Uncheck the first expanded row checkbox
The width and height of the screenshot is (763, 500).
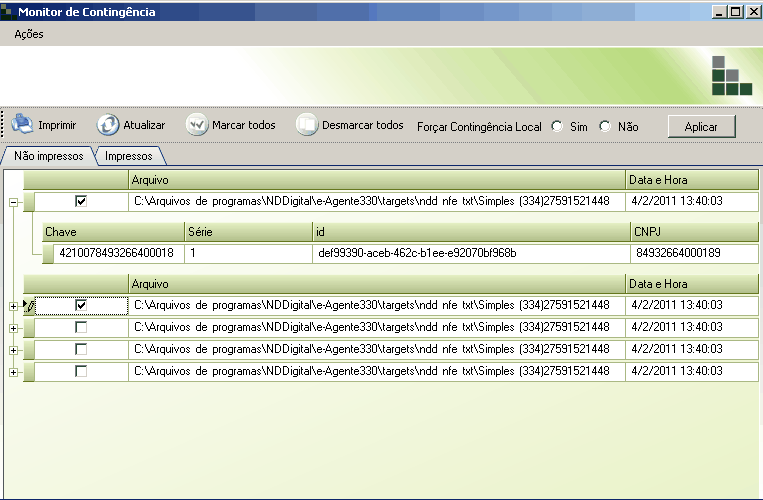(x=81, y=202)
